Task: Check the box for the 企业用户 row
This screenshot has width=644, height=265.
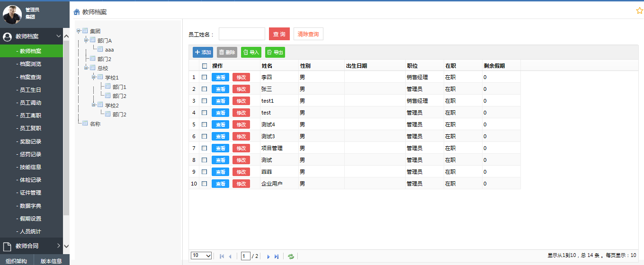Action: coord(205,184)
